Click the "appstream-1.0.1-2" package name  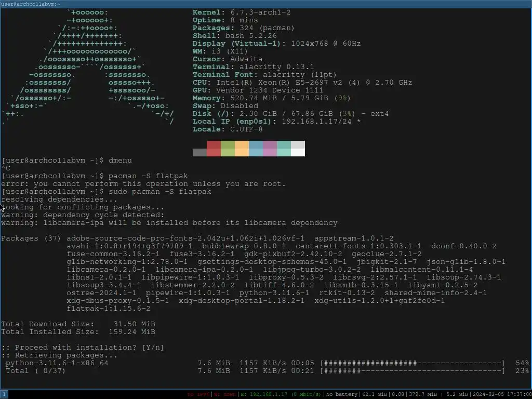354,238
